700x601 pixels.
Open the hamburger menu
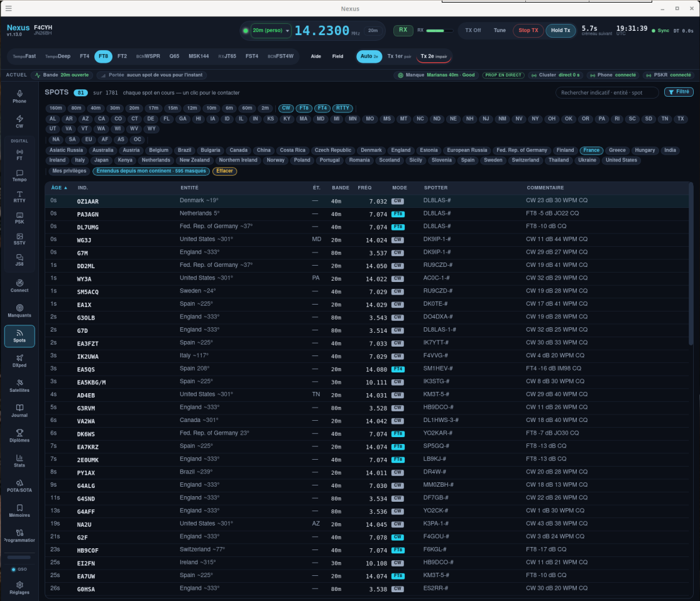[8, 8]
